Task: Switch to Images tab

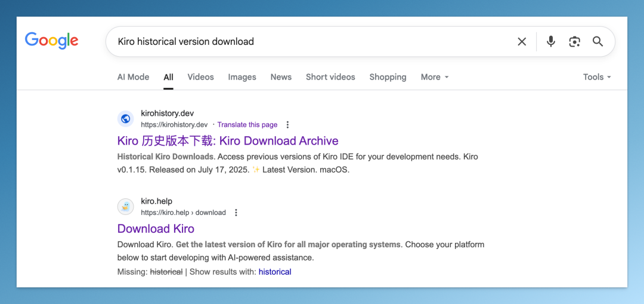Action: (x=242, y=77)
